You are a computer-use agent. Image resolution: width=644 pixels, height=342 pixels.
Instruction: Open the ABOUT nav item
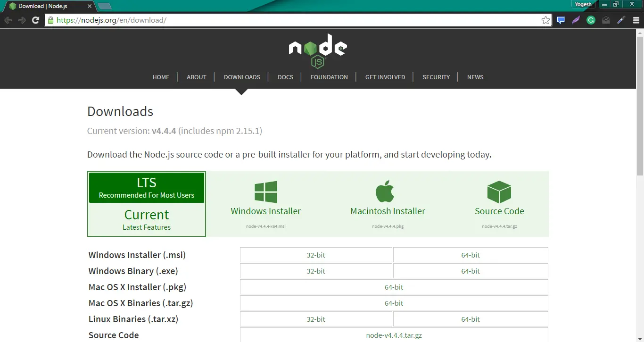point(197,77)
